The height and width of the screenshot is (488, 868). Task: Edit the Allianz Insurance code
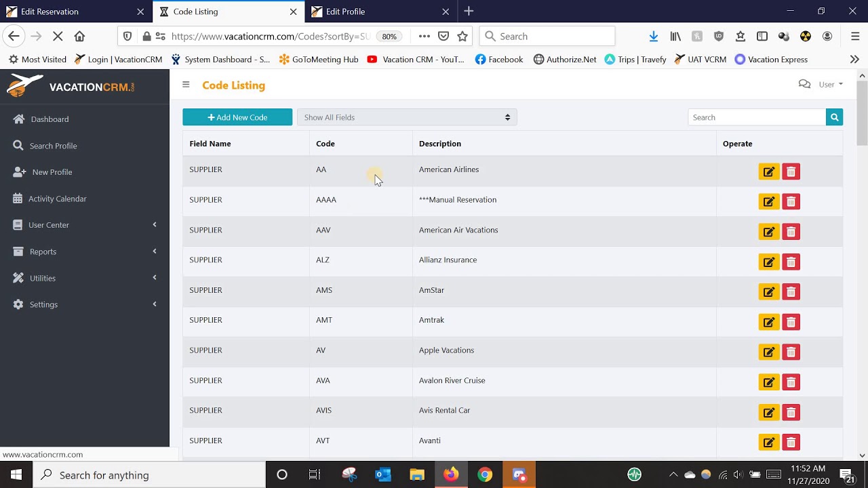point(769,262)
